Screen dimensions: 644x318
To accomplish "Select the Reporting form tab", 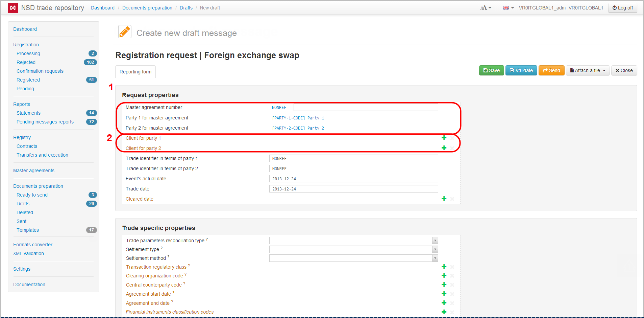I will click(135, 72).
